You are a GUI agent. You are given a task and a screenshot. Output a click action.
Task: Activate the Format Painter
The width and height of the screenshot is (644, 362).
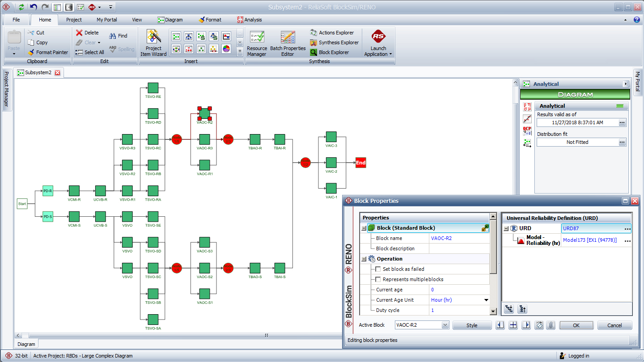pyautogui.click(x=48, y=52)
